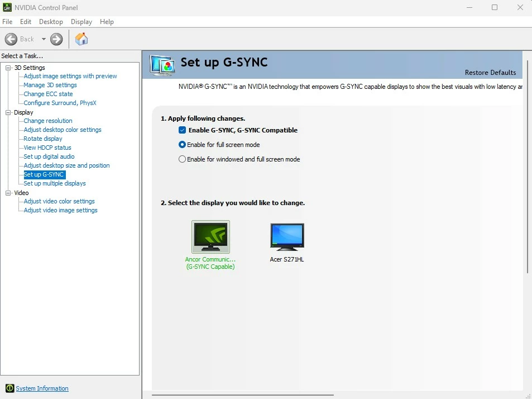Open Change resolution
The image size is (532, 399).
pos(48,121)
